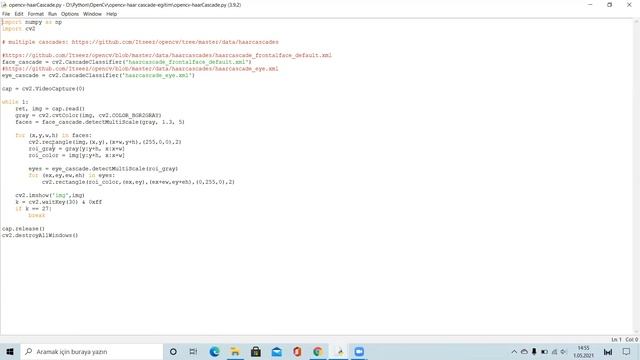This screenshot has height=360, width=640.
Task: Click the 'Ln: 1' status bar indicator
Action: coord(616,339)
